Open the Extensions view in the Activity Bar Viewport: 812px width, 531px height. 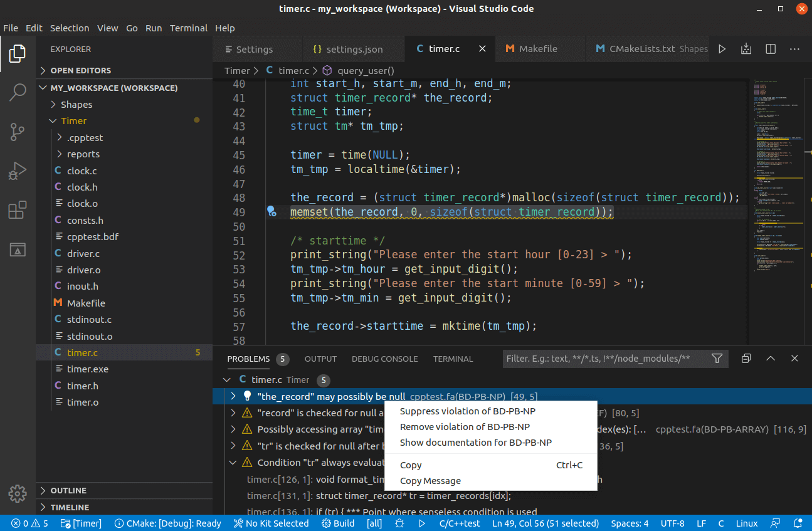pyautogui.click(x=17, y=210)
